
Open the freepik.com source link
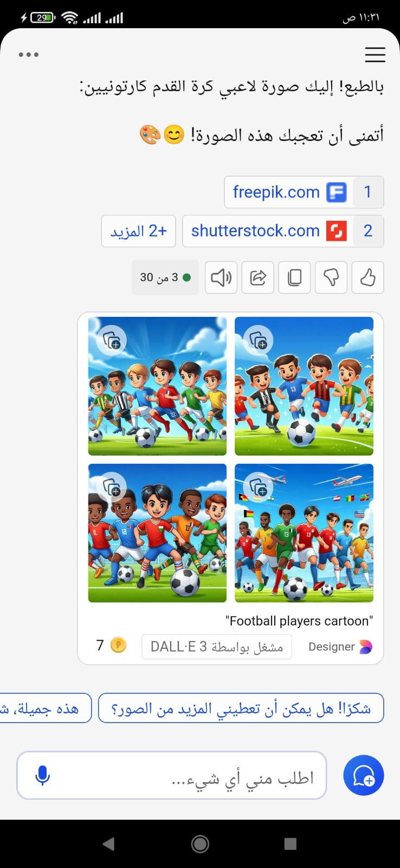[304, 192]
